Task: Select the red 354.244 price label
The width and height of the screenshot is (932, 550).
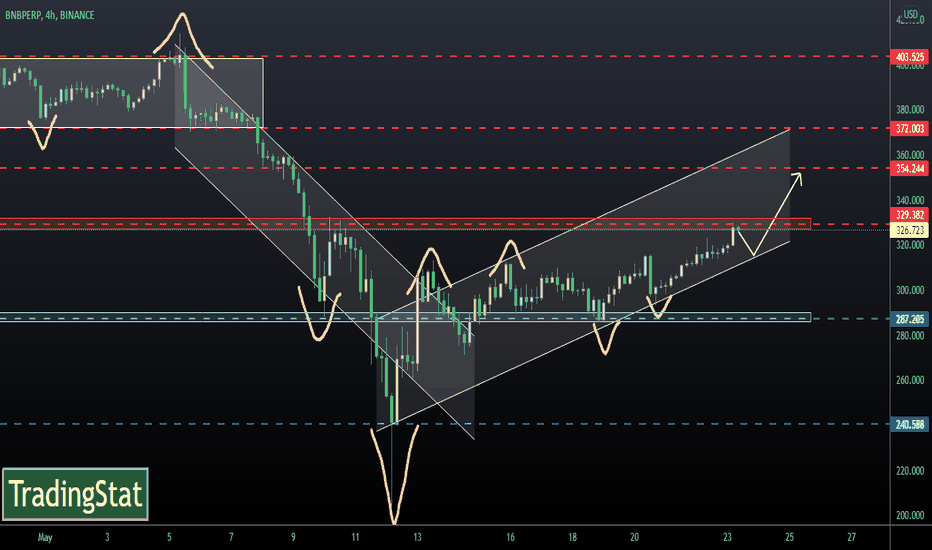Action: coord(909,169)
